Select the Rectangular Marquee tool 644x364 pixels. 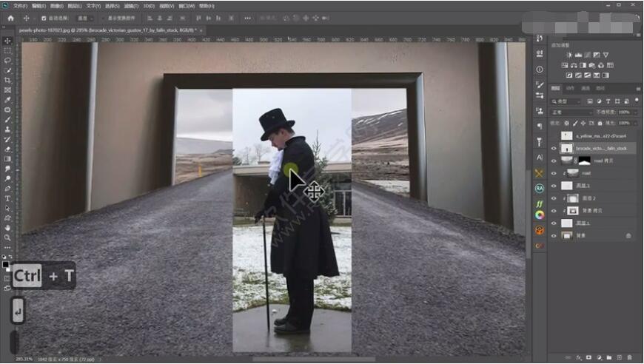(x=7, y=50)
